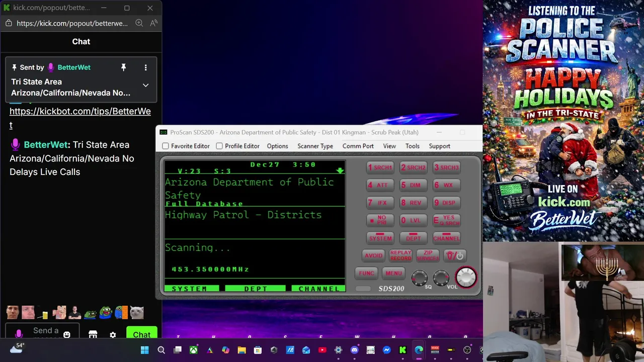This screenshot has height=362, width=644.
Task: Open YouTube icon on taskbar
Action: coord(322,350)
